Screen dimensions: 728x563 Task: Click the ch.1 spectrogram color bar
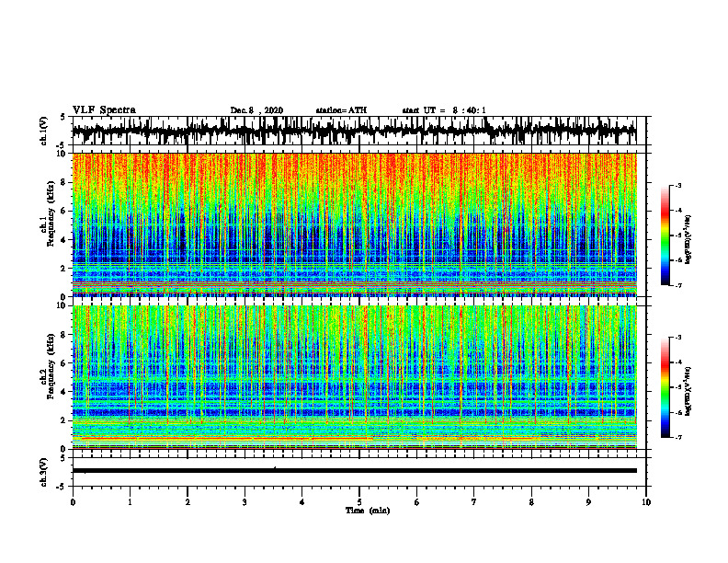tap(665, 236)
